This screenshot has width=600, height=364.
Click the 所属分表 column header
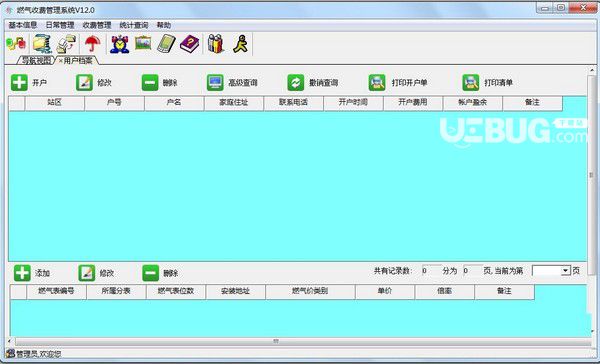tap(116, 292)
